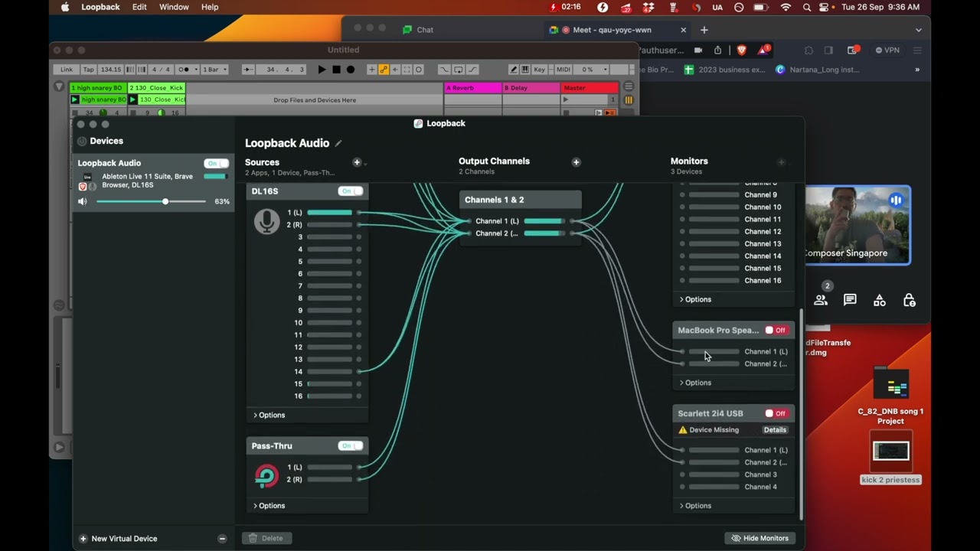This screenshot has height=551, width=980.
Task: Open Ableton 1 Bar quantization dropdown
Action: point(214,70)
